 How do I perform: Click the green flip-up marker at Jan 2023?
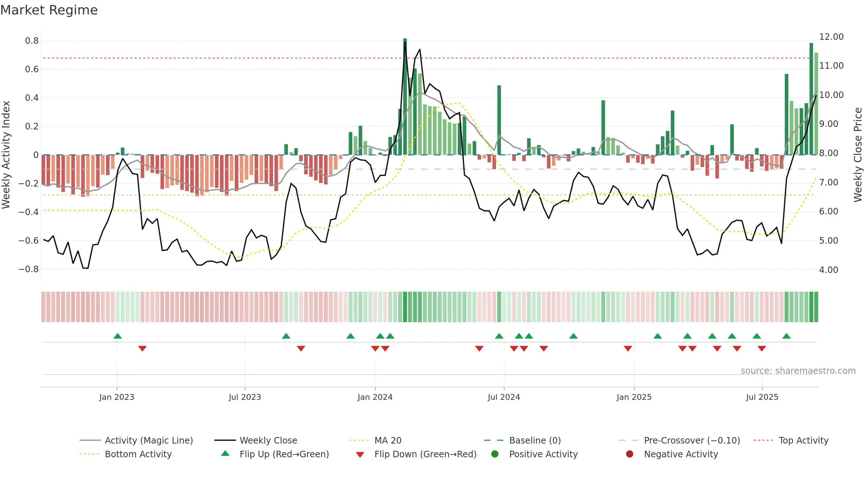pos(118,336)
